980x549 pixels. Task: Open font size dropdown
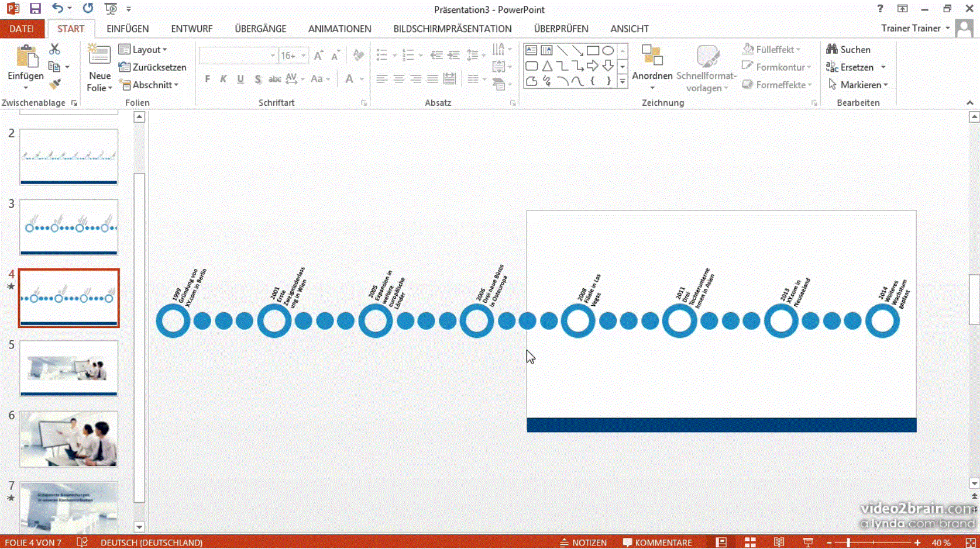(x=303, y=56)
